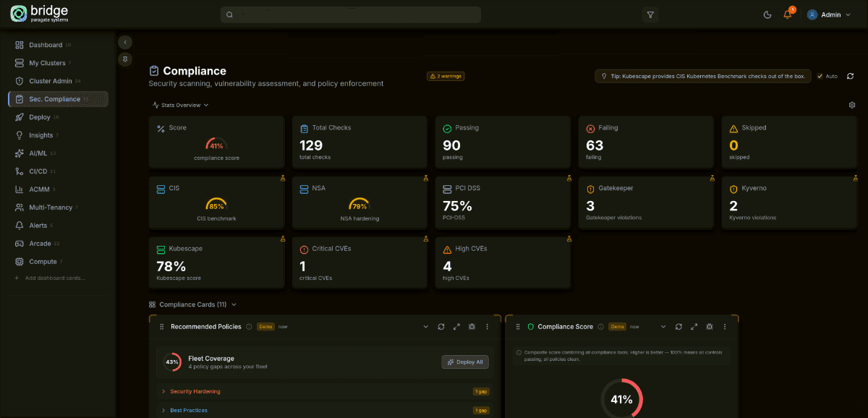The image size is (868, 418).
Task: Click bug report icon on Compliance Score card
Action: tap(710, 327)
